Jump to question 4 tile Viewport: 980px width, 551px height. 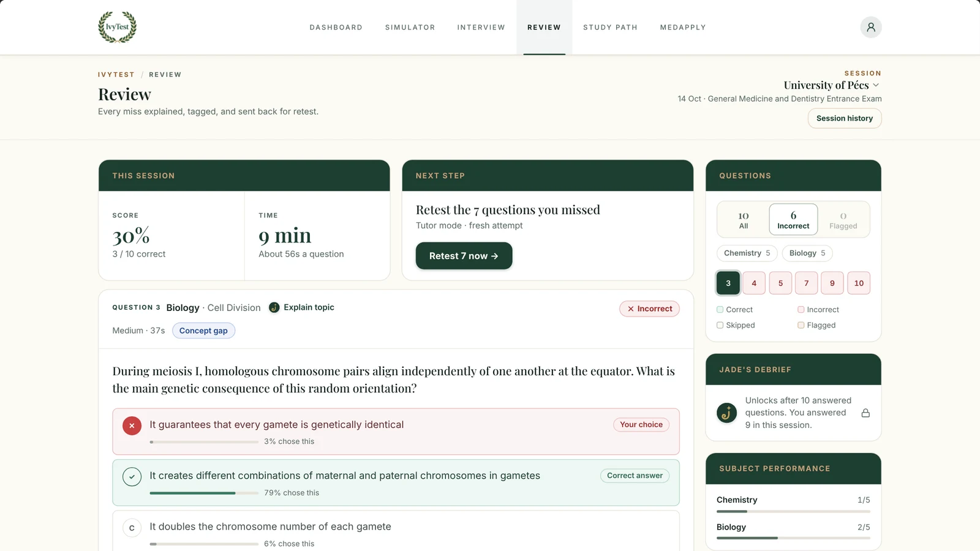754,283
